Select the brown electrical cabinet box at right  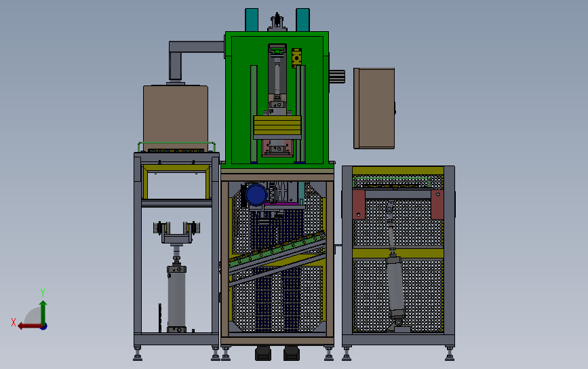[374, 109]
